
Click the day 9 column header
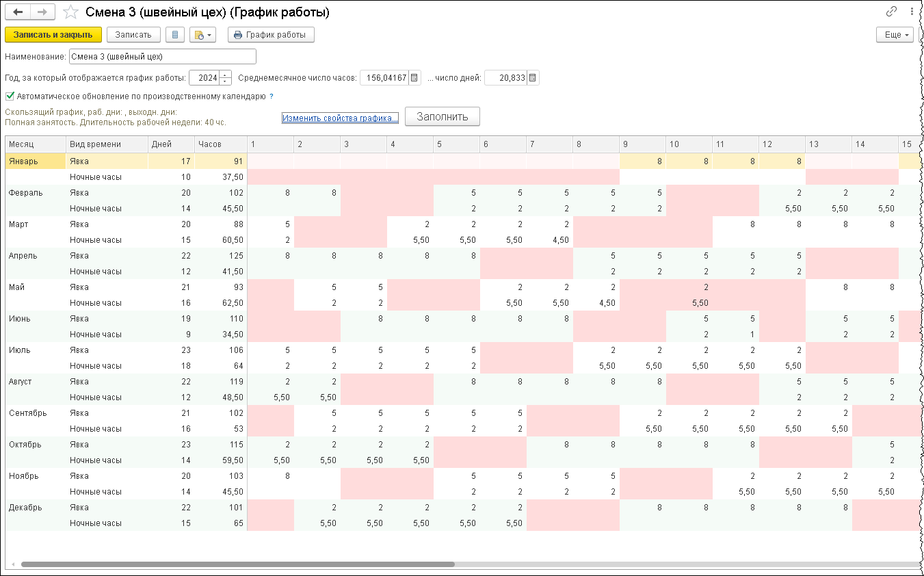(642, 144)
